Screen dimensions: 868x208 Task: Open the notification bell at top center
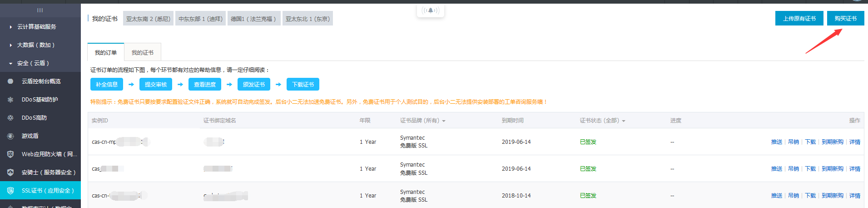[430, 10]
